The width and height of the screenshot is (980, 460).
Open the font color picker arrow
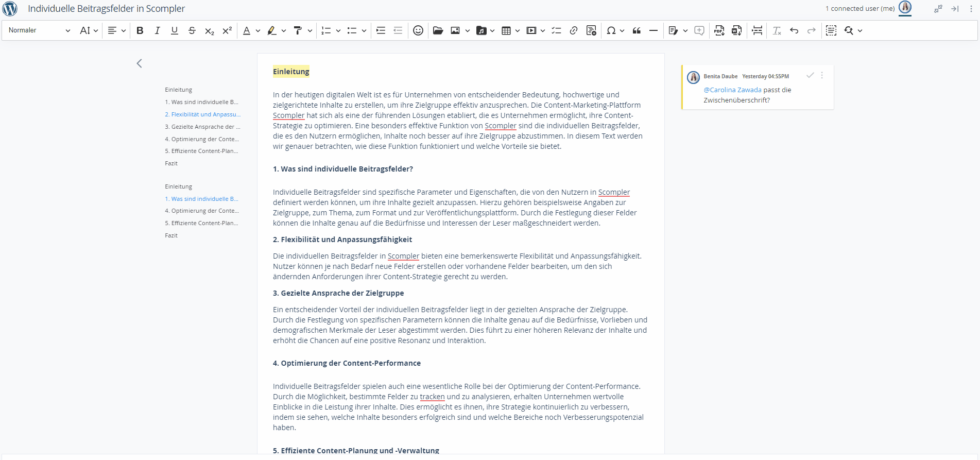[258, 31]
